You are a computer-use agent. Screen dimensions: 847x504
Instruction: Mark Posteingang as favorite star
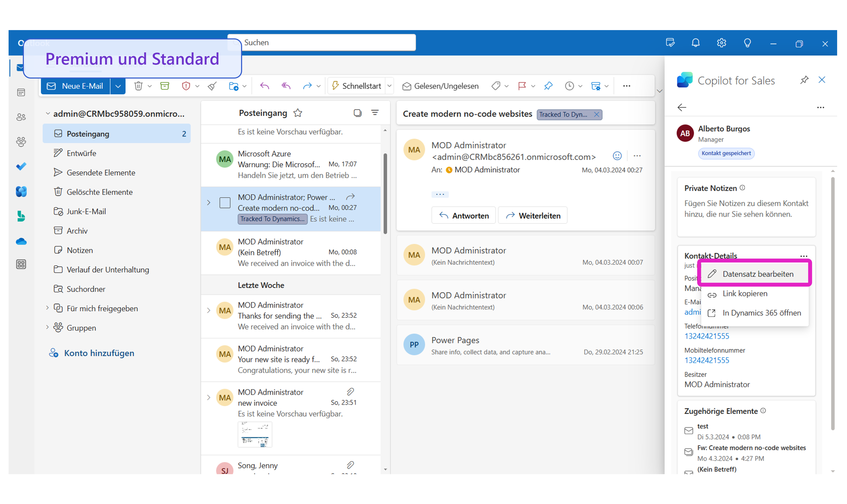[298, 113]
